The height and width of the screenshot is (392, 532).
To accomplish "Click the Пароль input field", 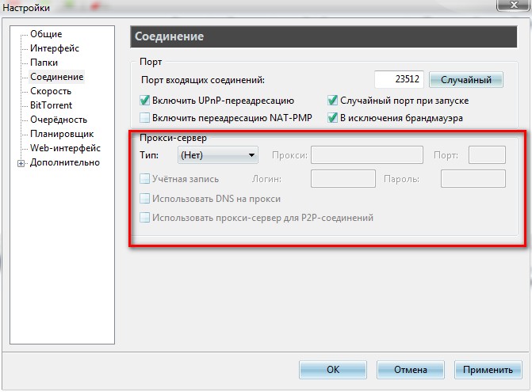I will pos(473,178).
